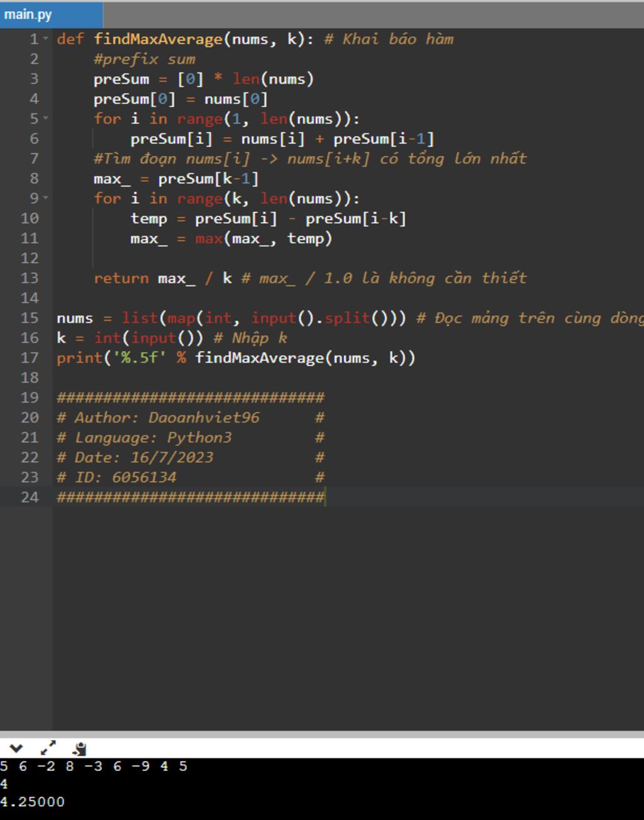The image size is (644, 820).
Task: Fold the for loop at line 5
Action: [x=45, y=118]
